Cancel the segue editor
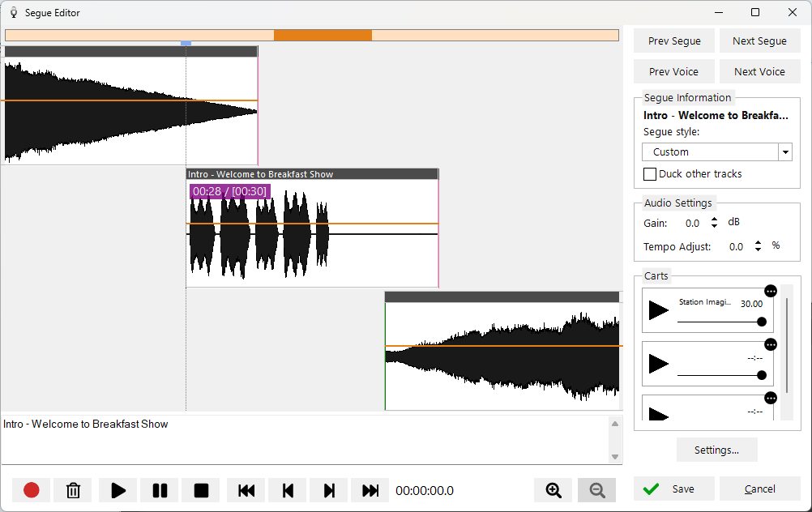The image size is (812, 512). (x=759, y=489)
